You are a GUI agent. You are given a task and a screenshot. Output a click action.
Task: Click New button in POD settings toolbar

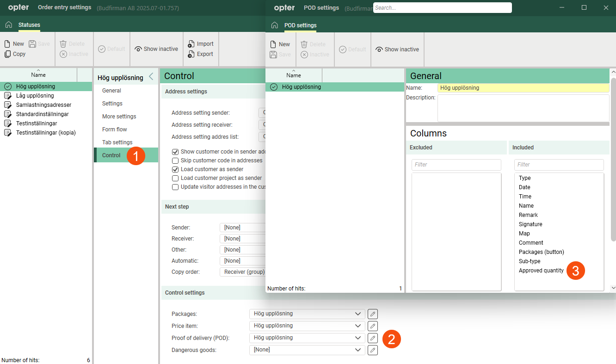tap(279, 44)
